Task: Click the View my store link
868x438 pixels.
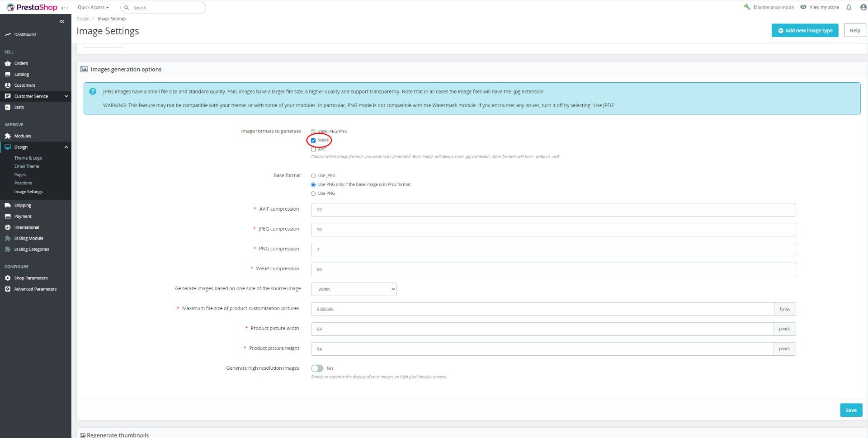Action: coord(824,7)
